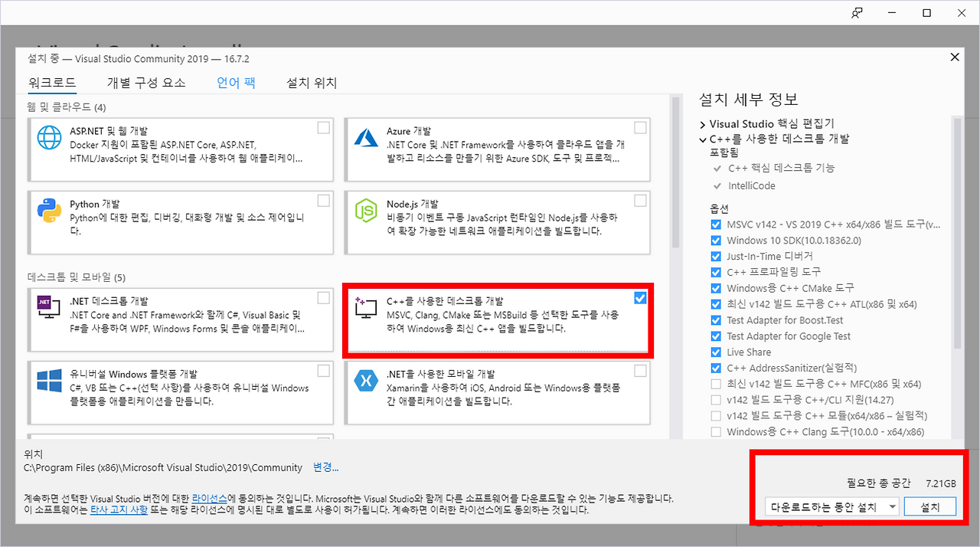Viewport: 980px width, 547px height.
Task: Click the Xamarin mobile development icon
Action: point(366,379)
